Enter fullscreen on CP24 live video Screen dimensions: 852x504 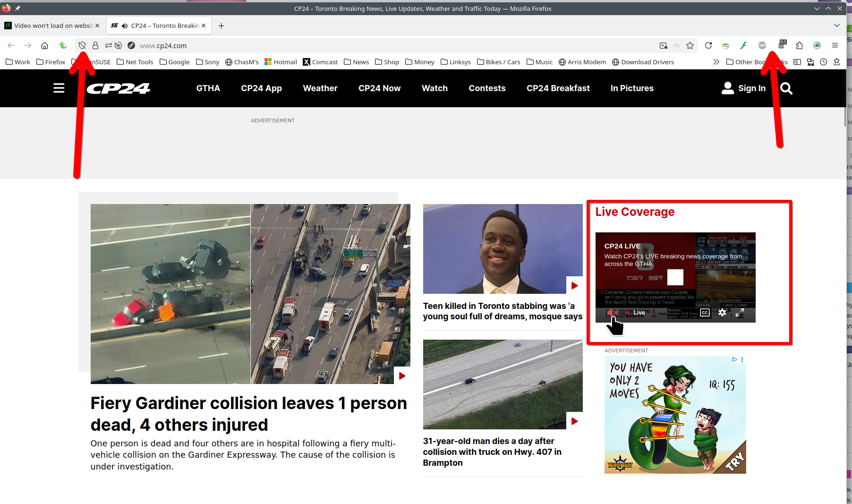[x=740, y=312]
